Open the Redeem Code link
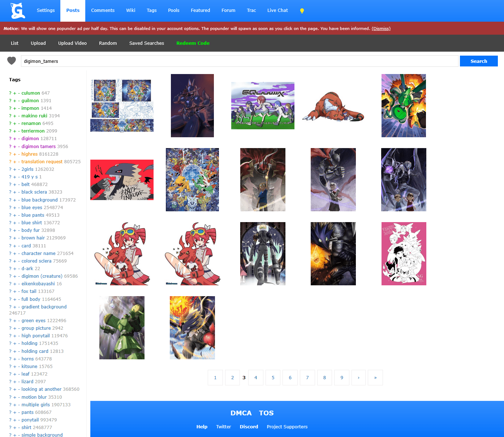Screen dimensions: 504x437 coord(193,43)
